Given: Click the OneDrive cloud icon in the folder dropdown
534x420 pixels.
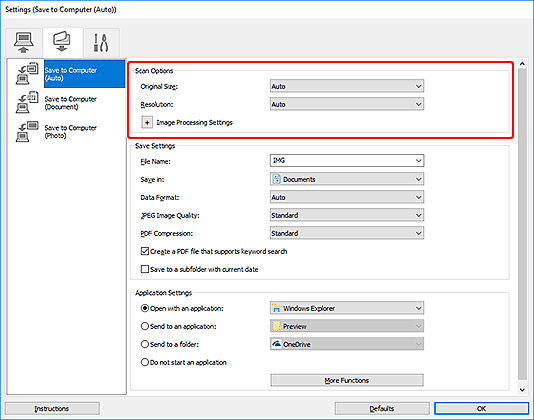Looking at the screenshot, I should tap(277, 344).
